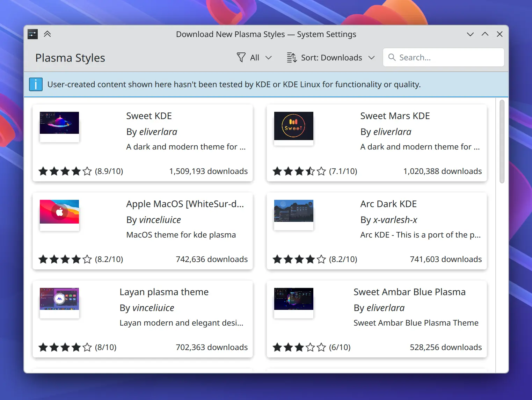Select the Sweet KDE entry title
532x400 pixels.
[x=149, y=116]
